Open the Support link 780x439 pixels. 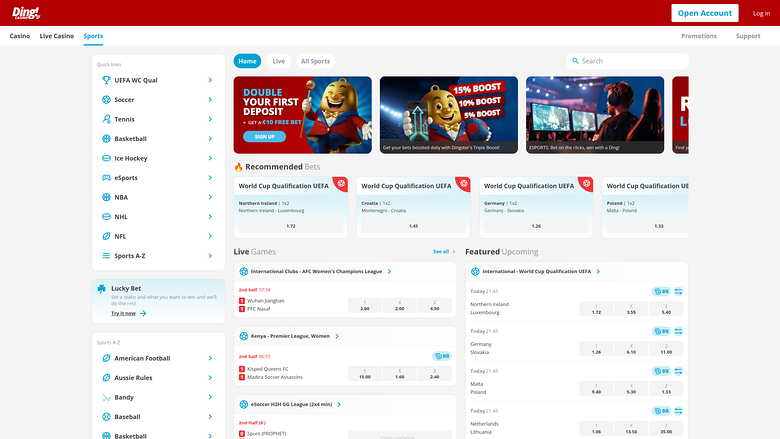[748, 36]
